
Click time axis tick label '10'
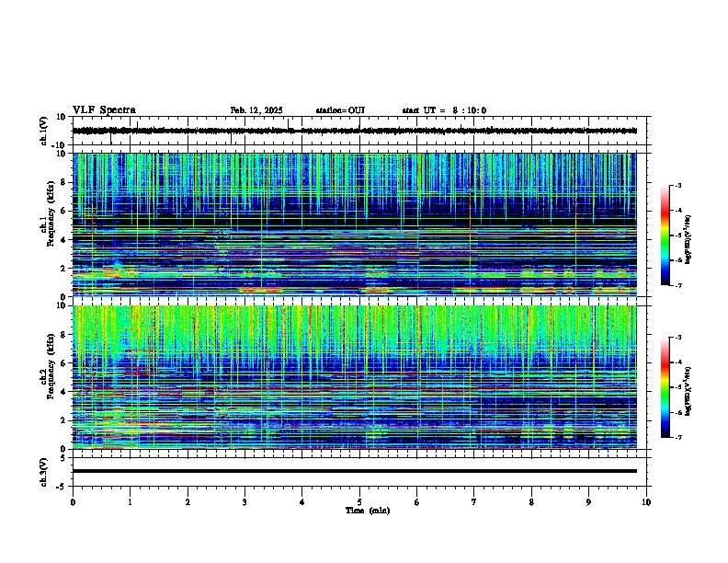coord(646,502)
